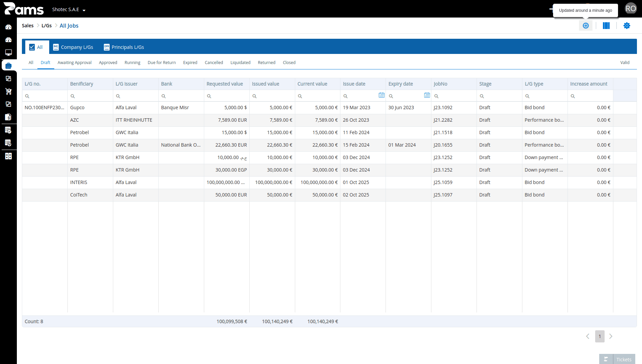
Task: Switch to the Company L/Gs tab
Action: 73,47
